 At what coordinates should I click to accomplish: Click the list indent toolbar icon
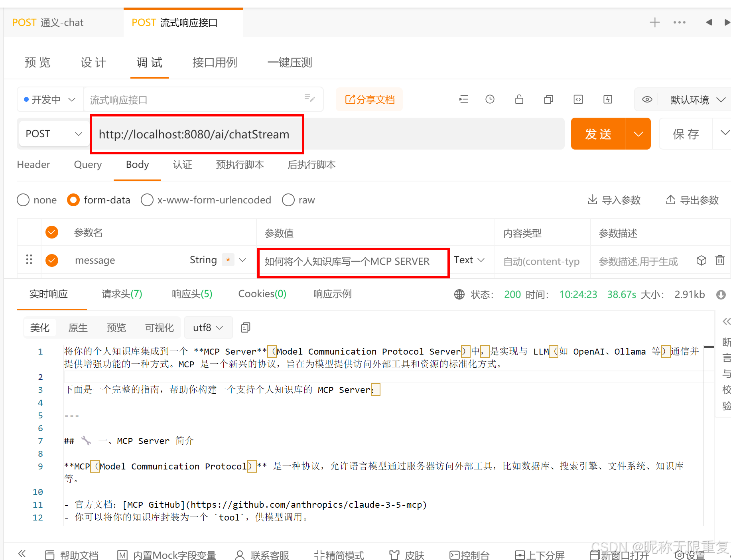pos(463,99)
